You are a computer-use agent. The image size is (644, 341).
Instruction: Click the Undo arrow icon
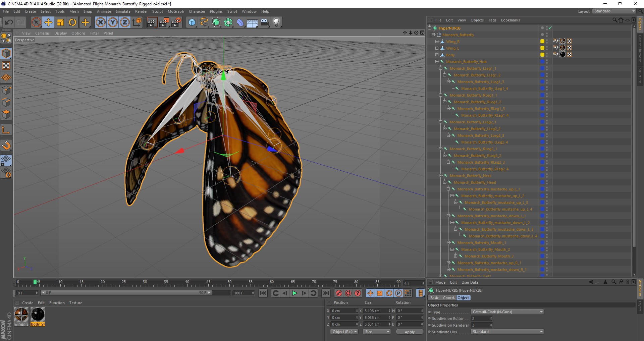tap(9, 22)
